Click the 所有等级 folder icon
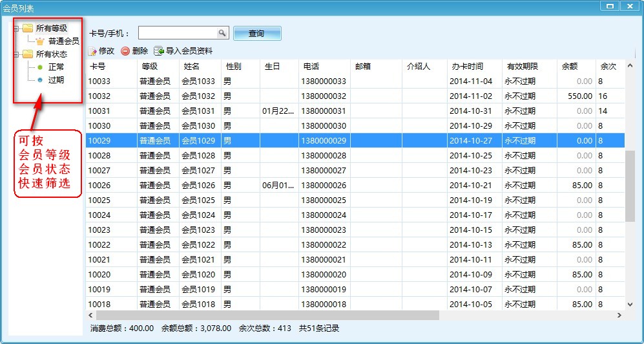 (27, 28)
